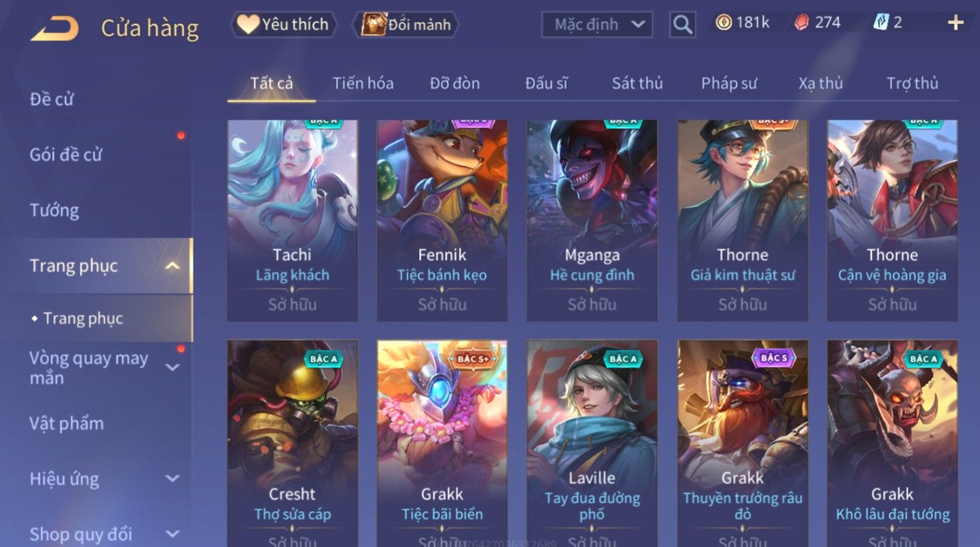Tap the back arrow icon
The image size is (980, 547).
54,28
